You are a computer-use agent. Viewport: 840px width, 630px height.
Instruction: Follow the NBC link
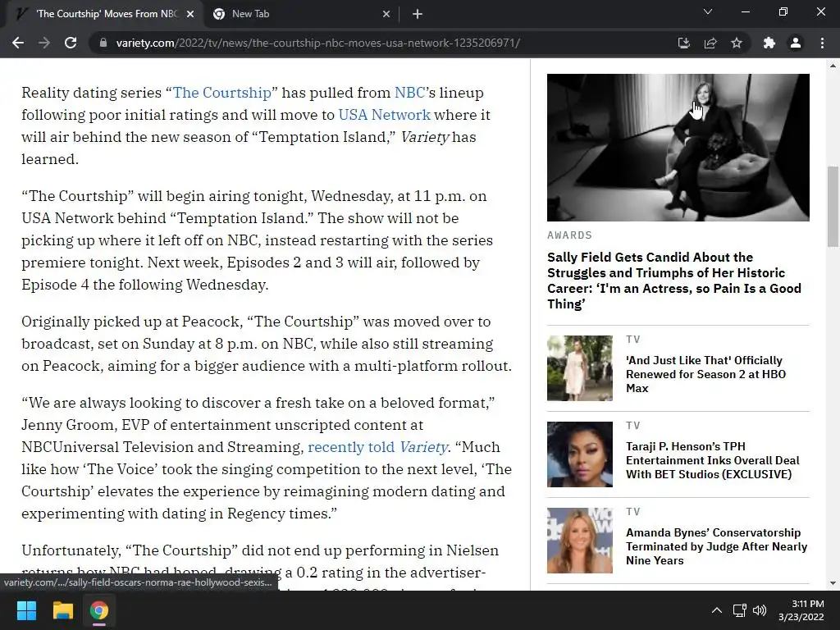pos(410,93)
